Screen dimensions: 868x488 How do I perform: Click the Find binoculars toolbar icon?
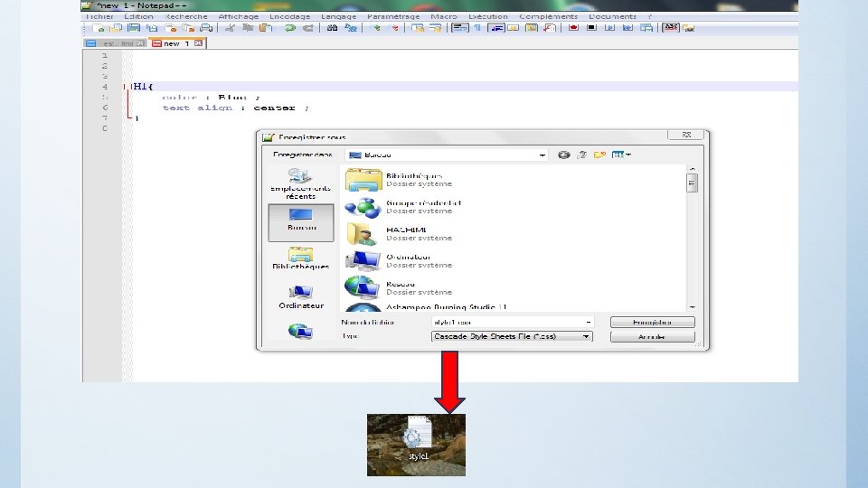click(x=332, y=28)
